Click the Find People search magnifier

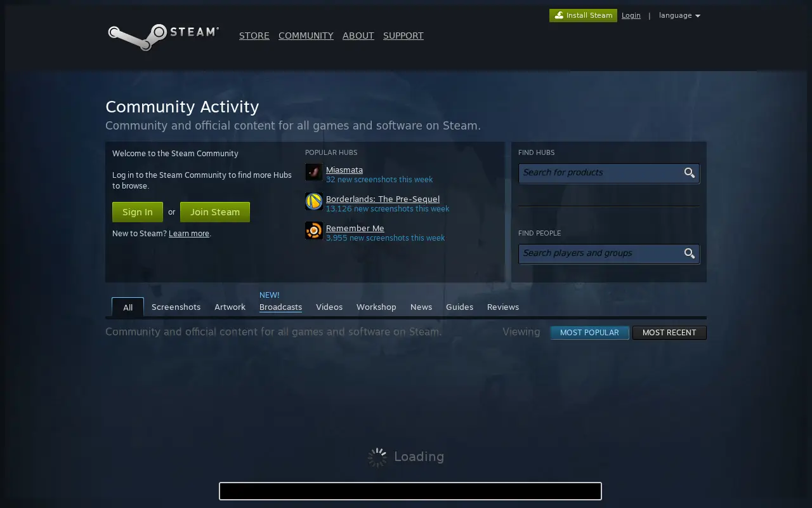click(x=690, y=253)
